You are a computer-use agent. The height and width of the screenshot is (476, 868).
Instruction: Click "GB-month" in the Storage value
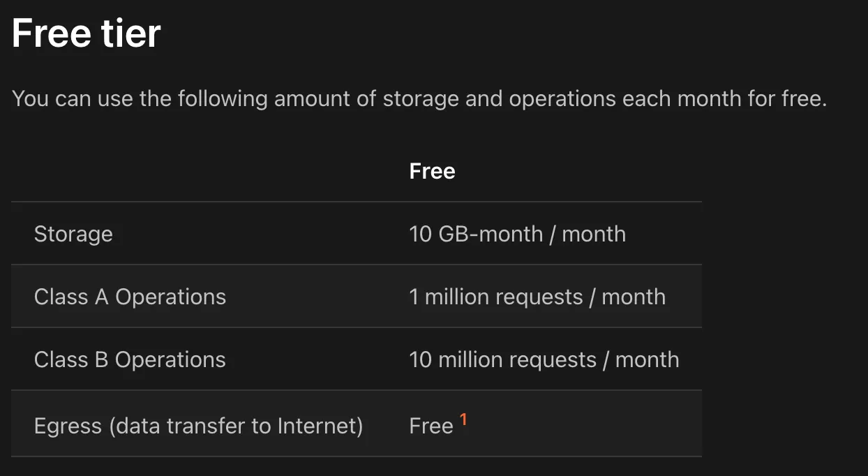coord(491,234)
